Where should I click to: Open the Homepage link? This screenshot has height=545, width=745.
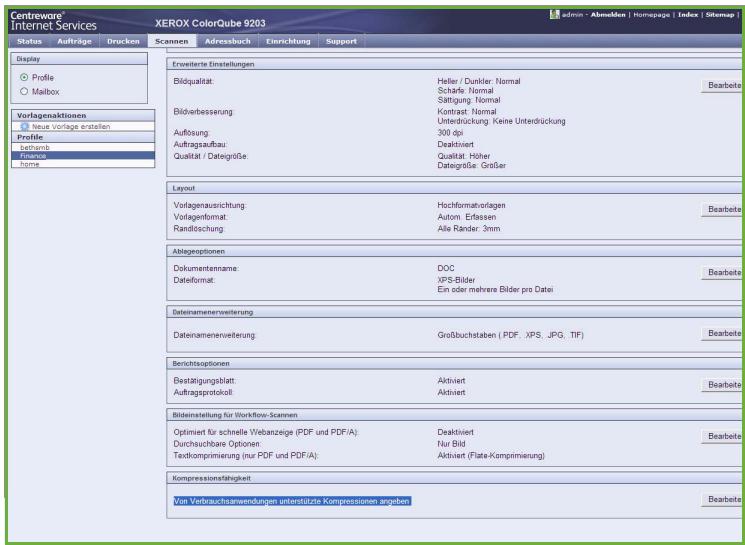pos(651,15)
